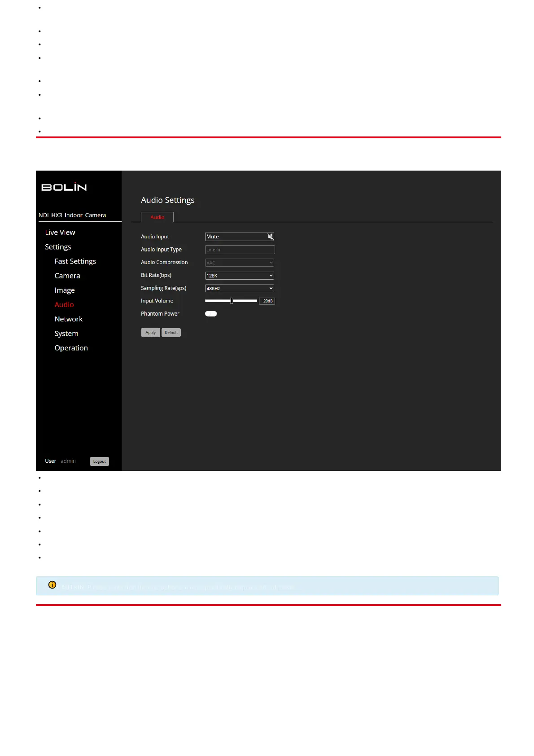
Task: Go to Live View in the sidebar
Action: point(60,233)
